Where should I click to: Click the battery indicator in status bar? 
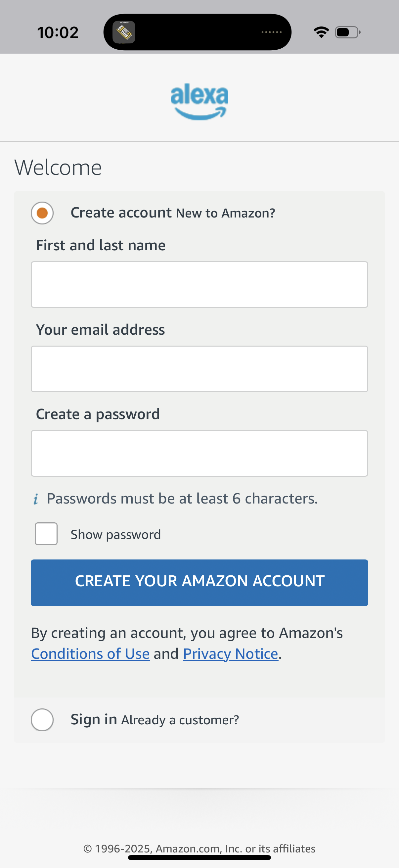346,31
